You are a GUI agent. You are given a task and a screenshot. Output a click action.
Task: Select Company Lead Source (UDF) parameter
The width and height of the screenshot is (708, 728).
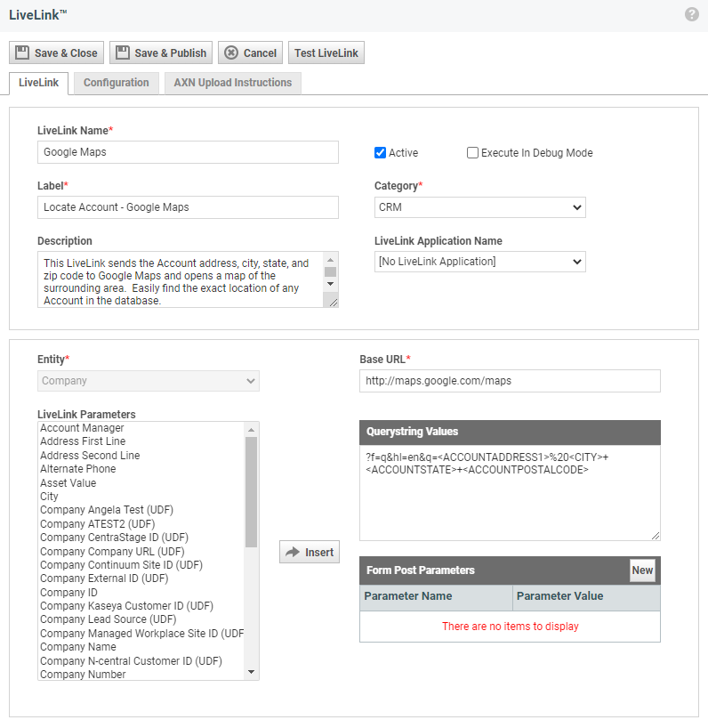point(141,619)
